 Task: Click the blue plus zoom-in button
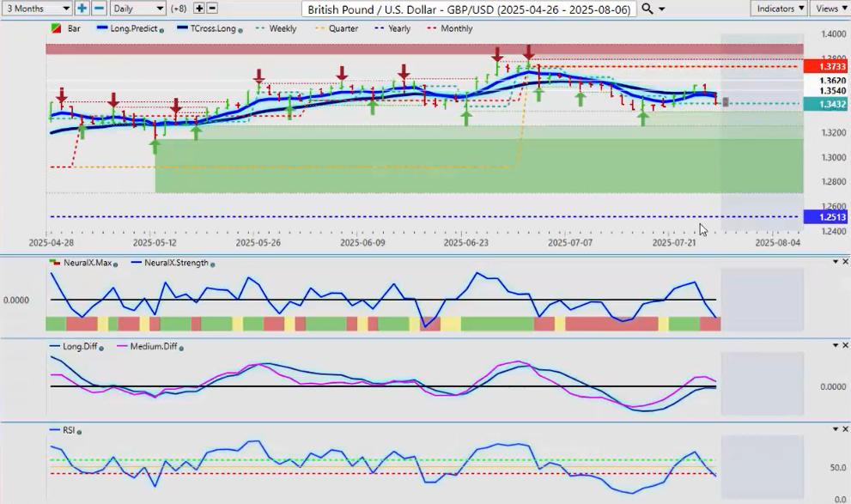tap(82, 8)
